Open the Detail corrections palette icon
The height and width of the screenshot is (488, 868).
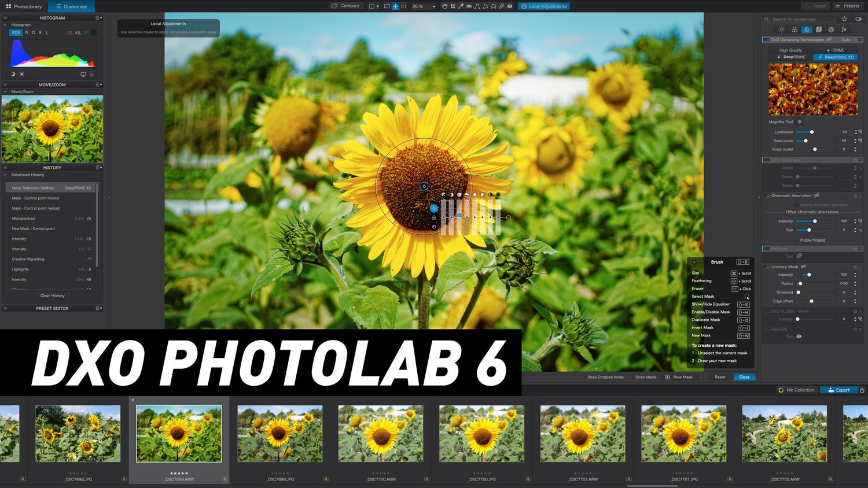pyautogui.click(x=807, y=29)
